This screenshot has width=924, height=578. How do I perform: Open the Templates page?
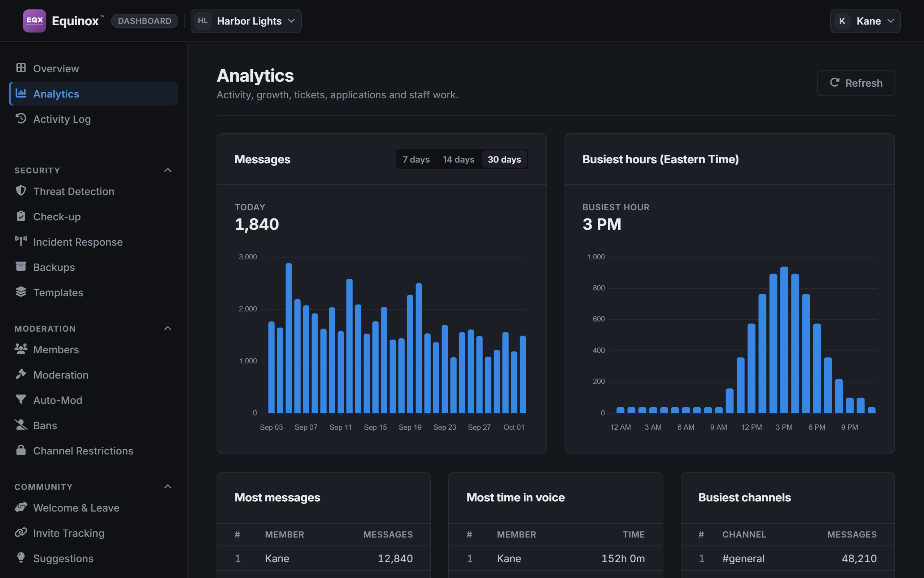click(93, 292)
